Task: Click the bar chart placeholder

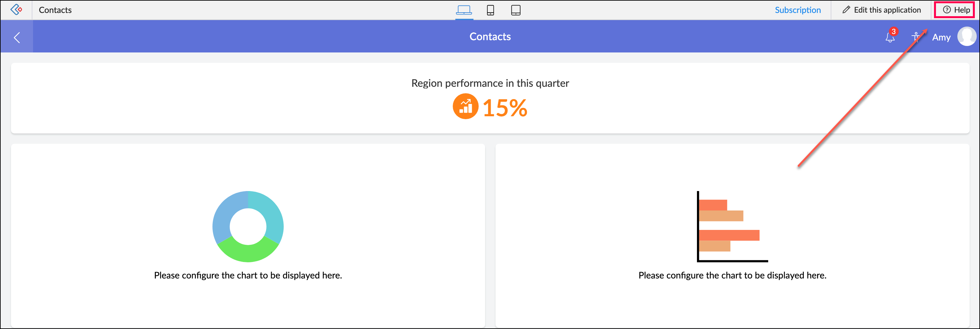Action: click(732, 226)
